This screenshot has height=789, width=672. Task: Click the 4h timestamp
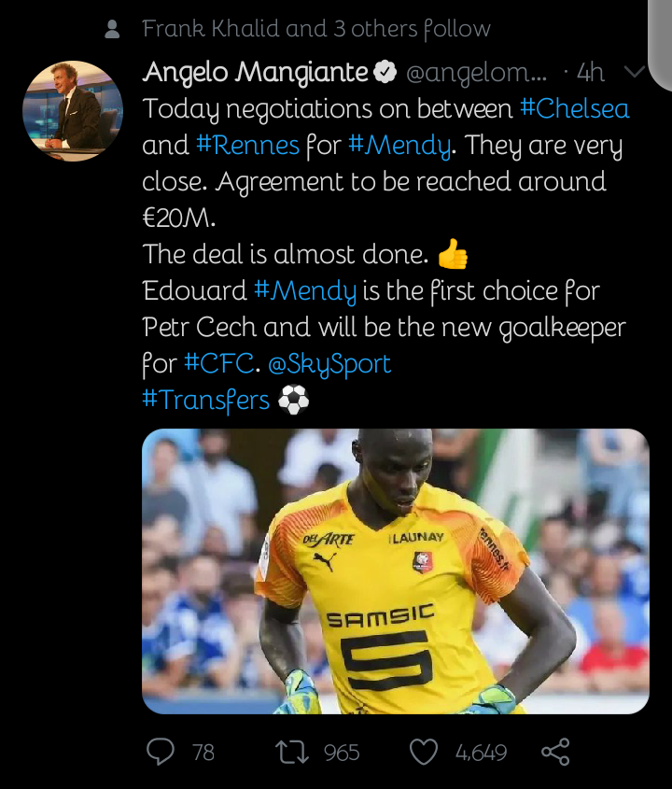[x=591, y=73]
